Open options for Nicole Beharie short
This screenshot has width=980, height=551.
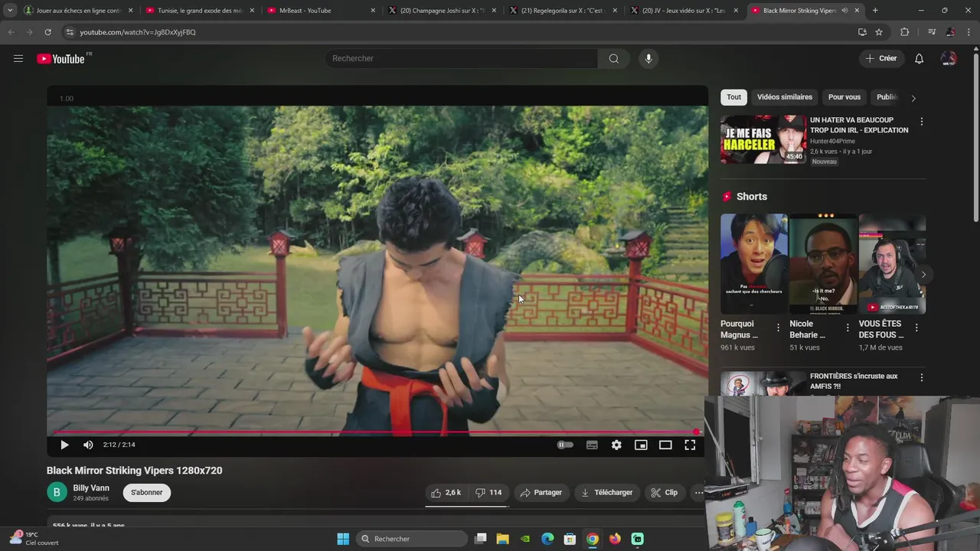point(848,328)
